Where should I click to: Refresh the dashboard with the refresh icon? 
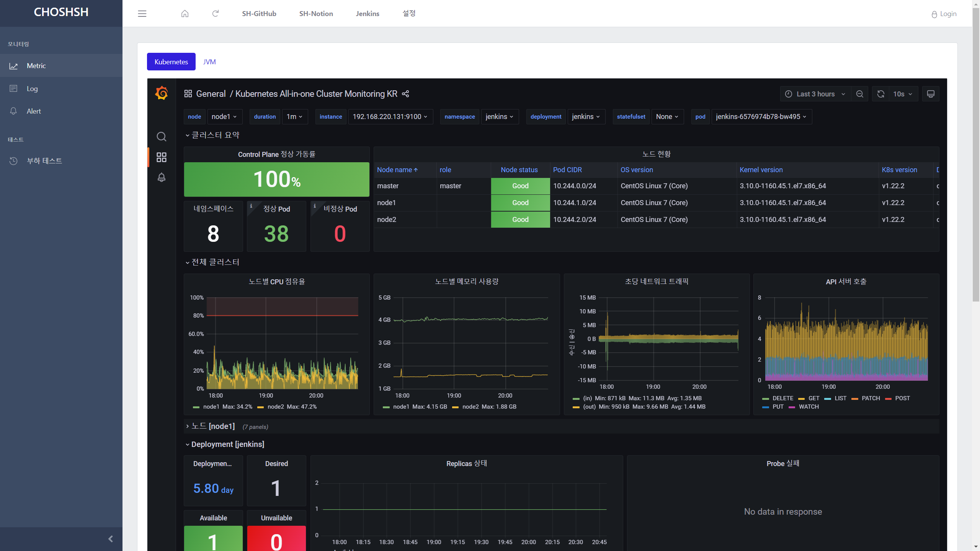[x=880, y=94]
